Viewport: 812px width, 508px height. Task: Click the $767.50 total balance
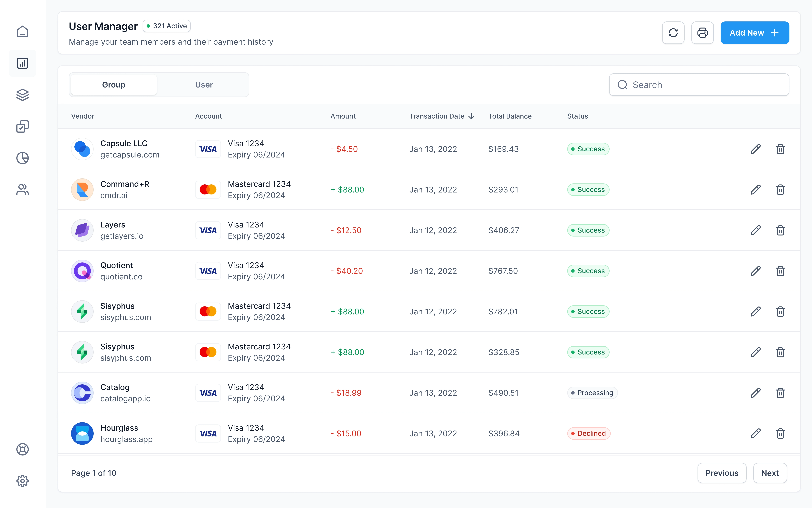(x=503, y=271)
